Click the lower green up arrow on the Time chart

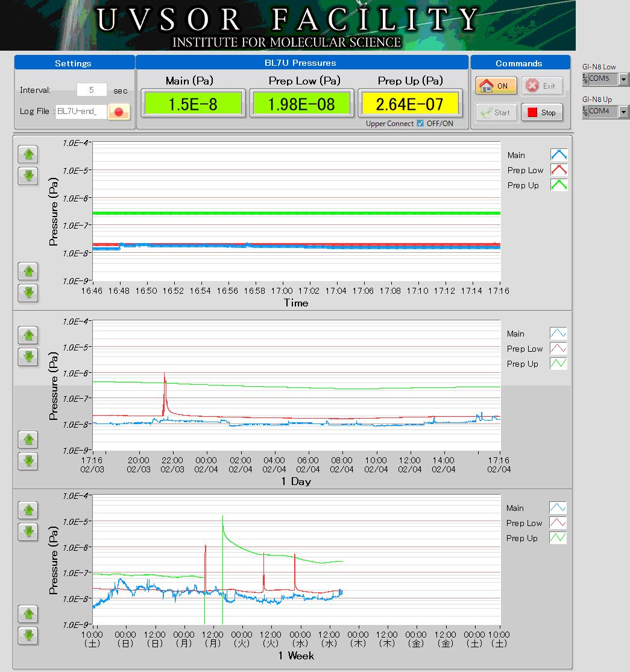click(28, 271)
